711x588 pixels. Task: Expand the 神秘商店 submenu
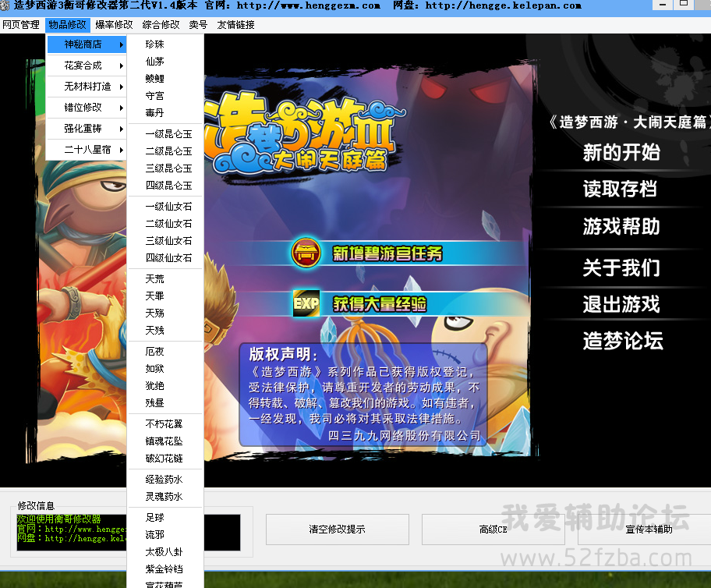[87, 44]
